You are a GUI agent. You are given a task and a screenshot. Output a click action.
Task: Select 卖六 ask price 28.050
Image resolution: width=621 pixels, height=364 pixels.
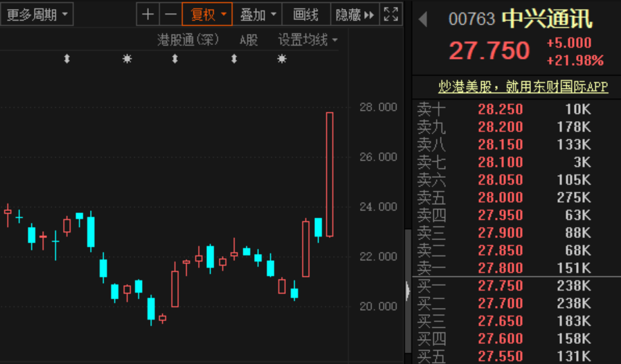click(501, 179)
